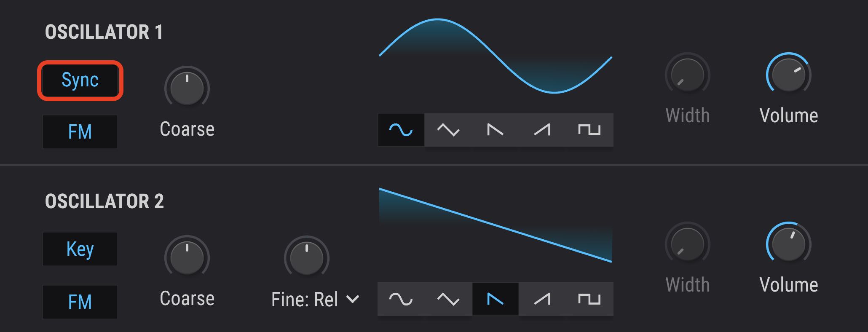
Task: Click Oscillator 1 Width knob
Action: (687, 75)
